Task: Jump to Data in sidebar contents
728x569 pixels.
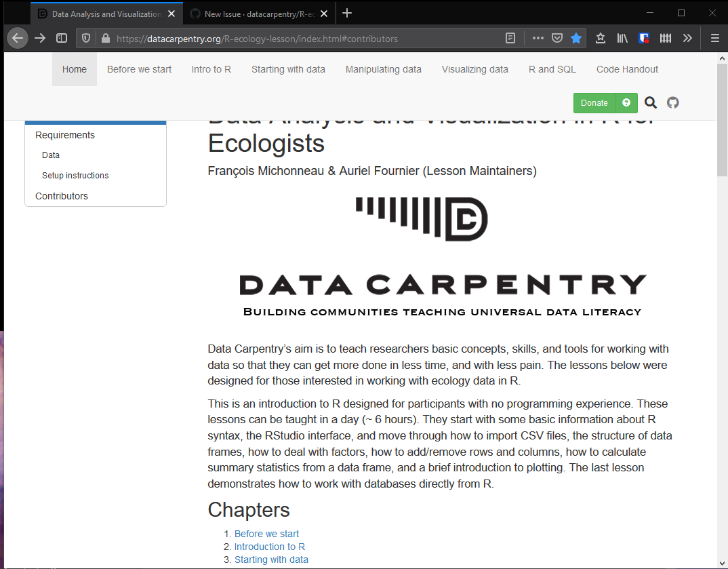Action: [51, 155]
